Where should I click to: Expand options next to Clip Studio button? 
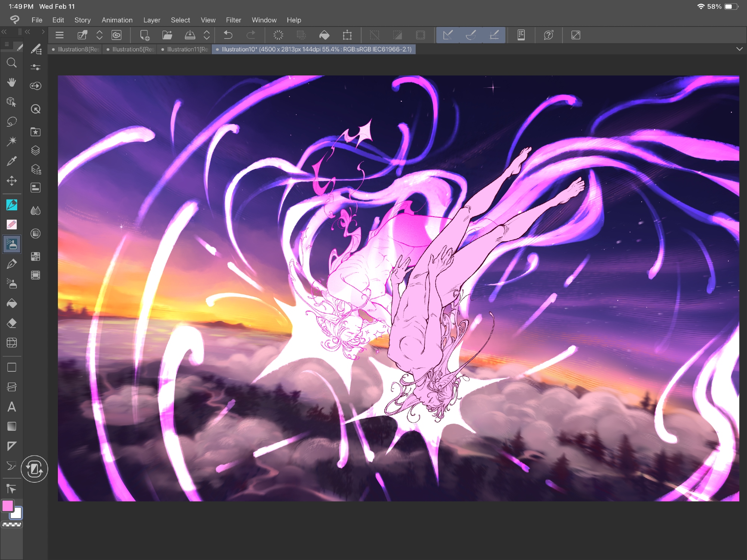coord(99,35)
